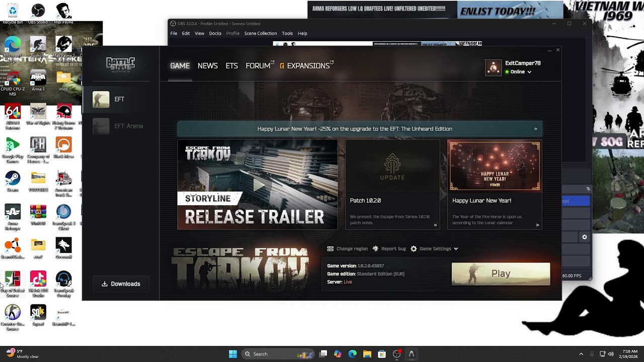Open OBS Docks menu

point(215,33)
